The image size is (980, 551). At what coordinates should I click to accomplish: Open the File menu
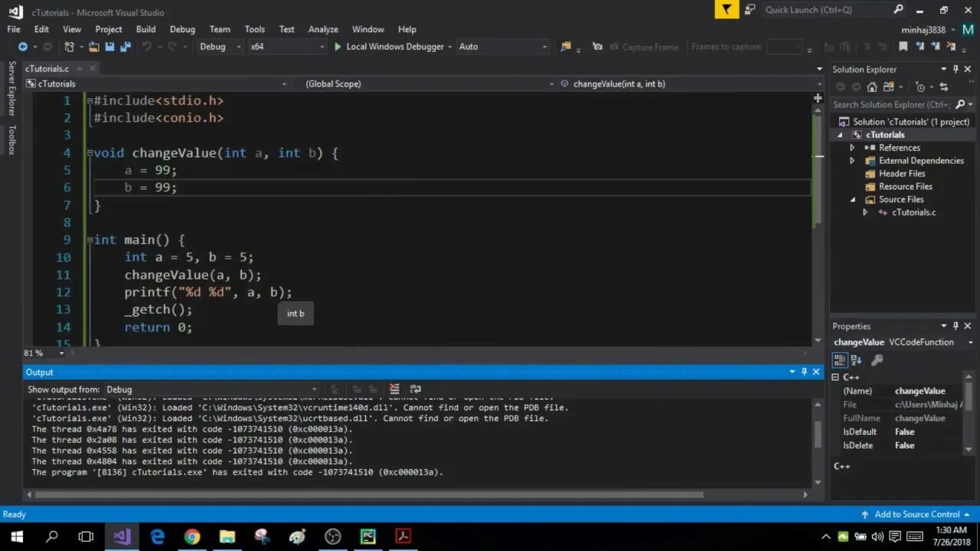point(14,29)
